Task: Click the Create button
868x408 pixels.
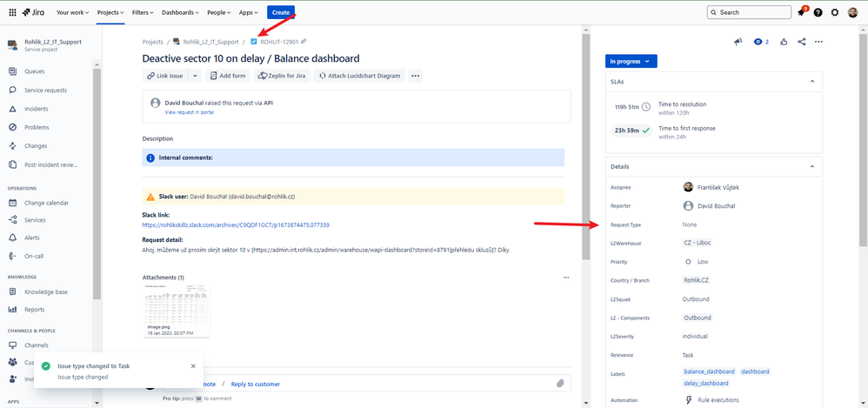Action: [281, 12]
